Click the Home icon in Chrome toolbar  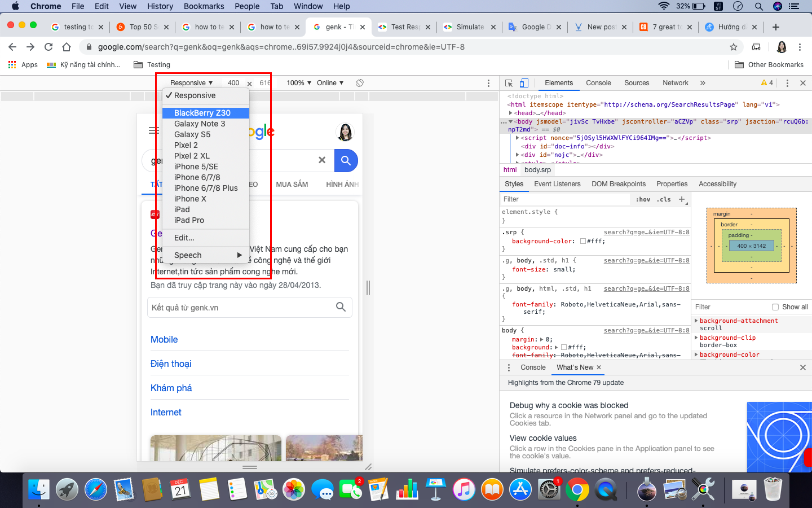click(x=67, y=47)
